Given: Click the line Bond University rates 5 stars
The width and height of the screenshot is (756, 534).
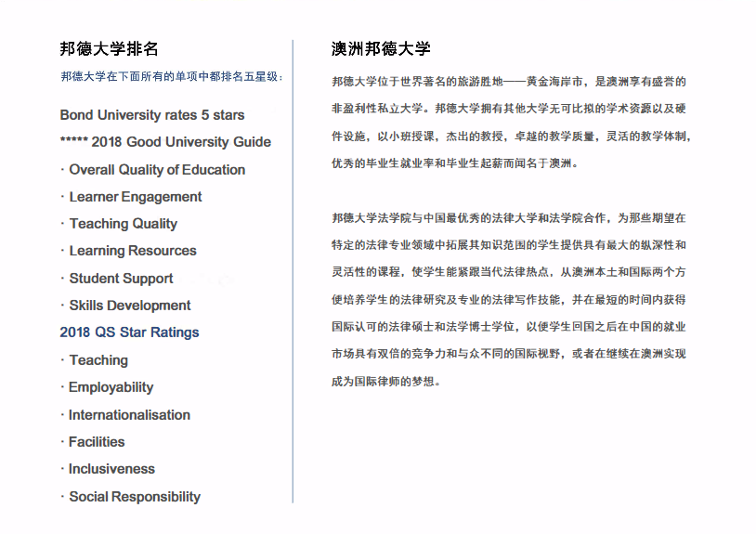Looking at the screenshot, I should click(x=152, y=115).
